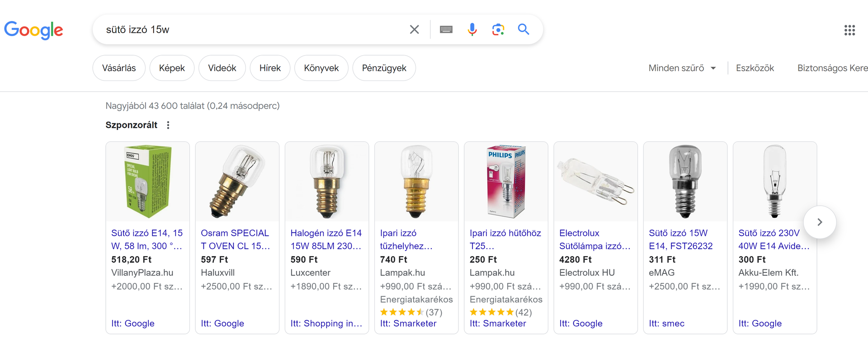Open the Electrolux Sütőlámpa izzó listing

pyautogui.click(x=594, y=240)
